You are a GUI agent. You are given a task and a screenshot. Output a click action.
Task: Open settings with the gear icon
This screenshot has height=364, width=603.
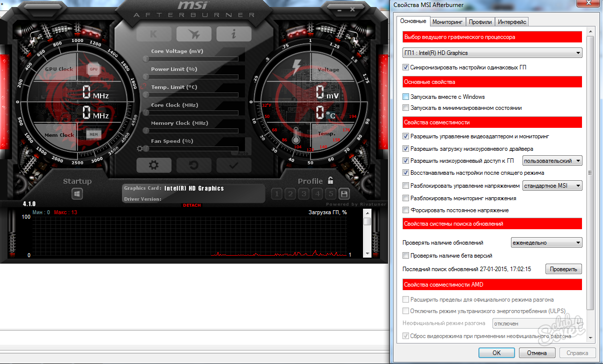(153, 165)
